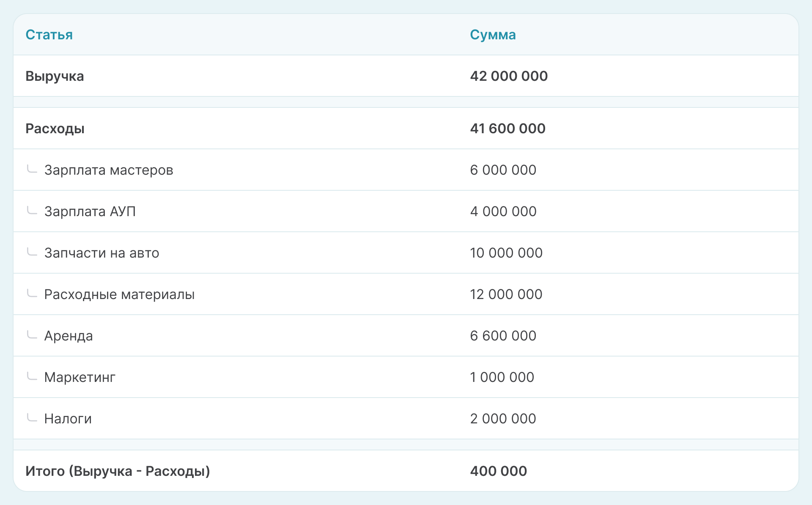
Task: Click the 12 000 000 materials amount
Action: point(506,294)
